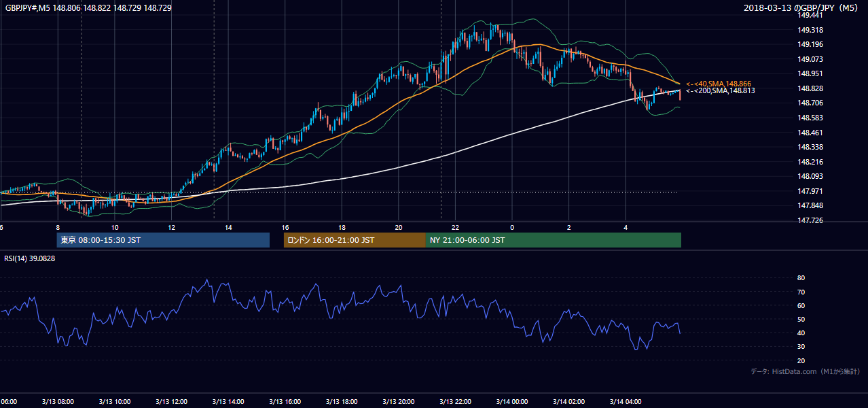Select the orange 40 SMA 148.866 label
The width and height of the screenshot is (868, 408).
point(719,84)
